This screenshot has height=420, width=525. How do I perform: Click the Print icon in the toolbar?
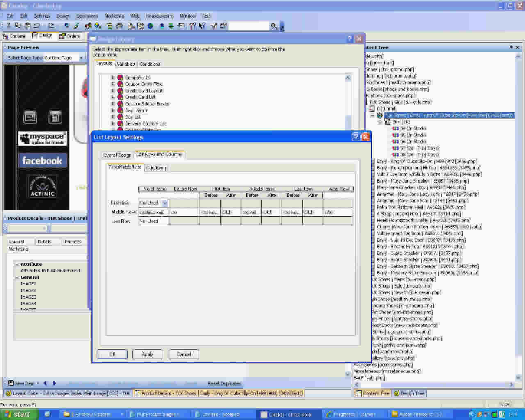click(x=119, y=26)
